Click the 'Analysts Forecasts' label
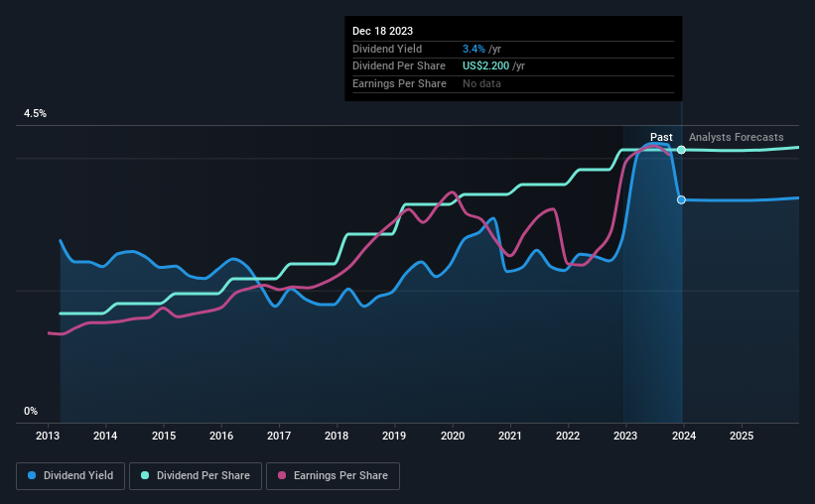This screenshot has height=504, width=815. pyautogui.click(x=736, y=137)
